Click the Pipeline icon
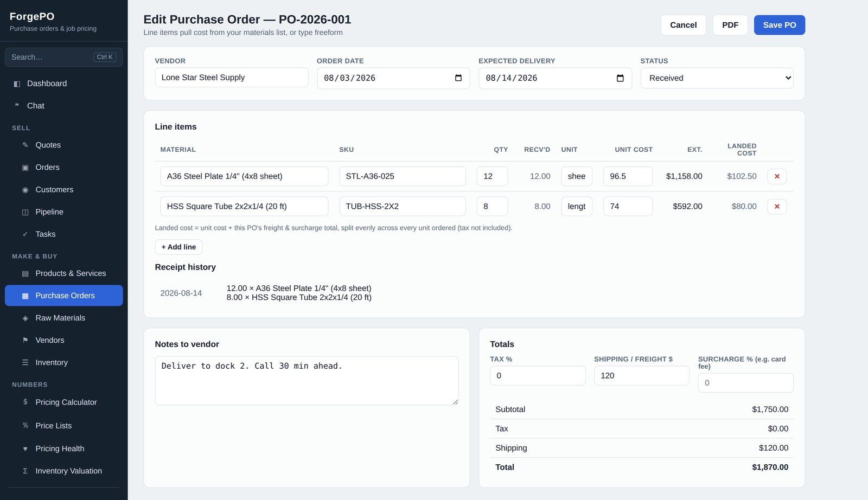This screenshot has width=868, height=500. (25, 212)
